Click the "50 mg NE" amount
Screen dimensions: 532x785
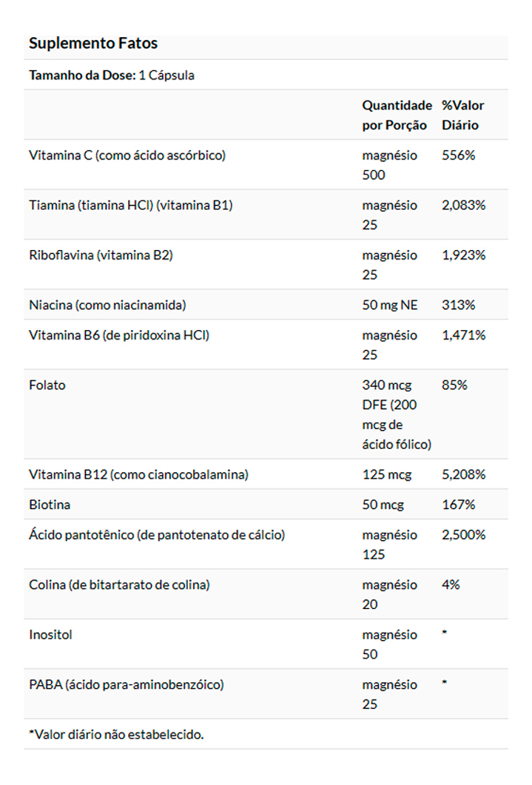point(390,305)
